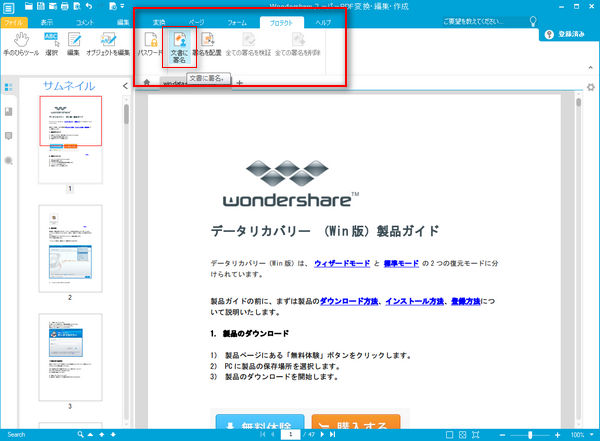Open the 100% zoom level dropdown
Viewport: 600px width, 441px height.
click(592, 434)
